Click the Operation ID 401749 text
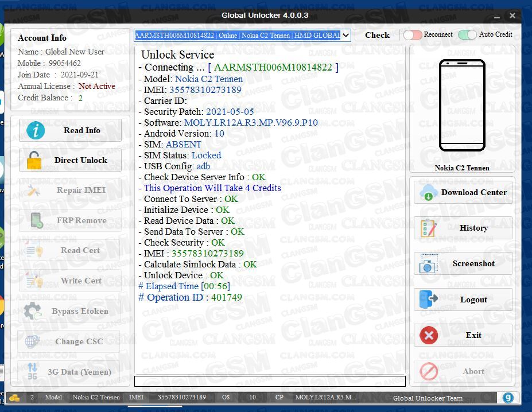532x412 pixels. click(190, 297)
